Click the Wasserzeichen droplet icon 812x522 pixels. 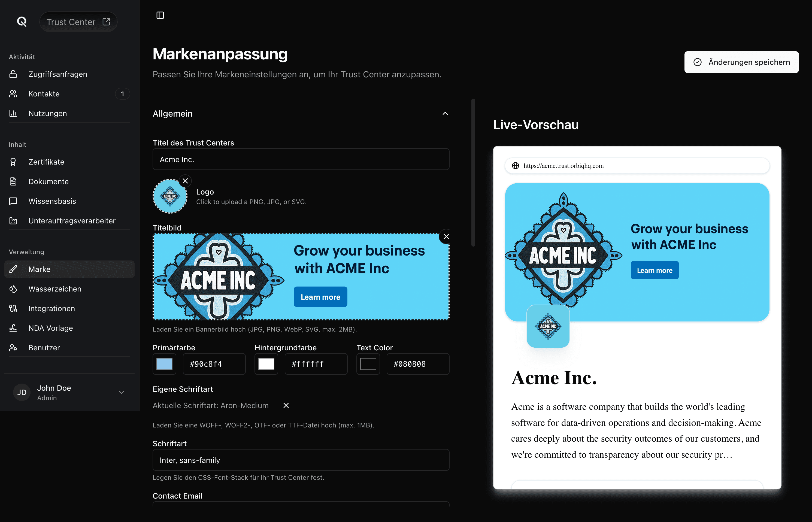13,289
